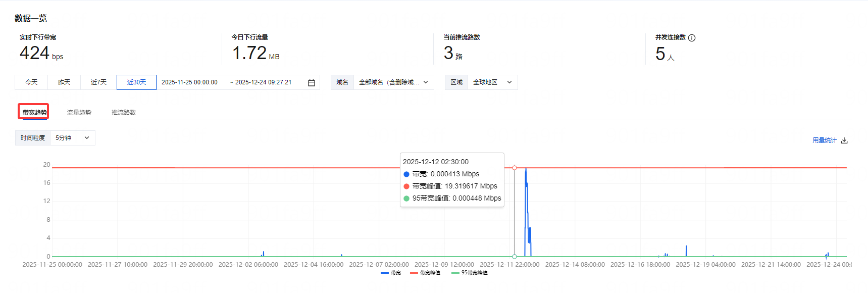Toggle the 带宽 legend series
Image resolution: width=868 pixels, height=293 pixels.
390,273
